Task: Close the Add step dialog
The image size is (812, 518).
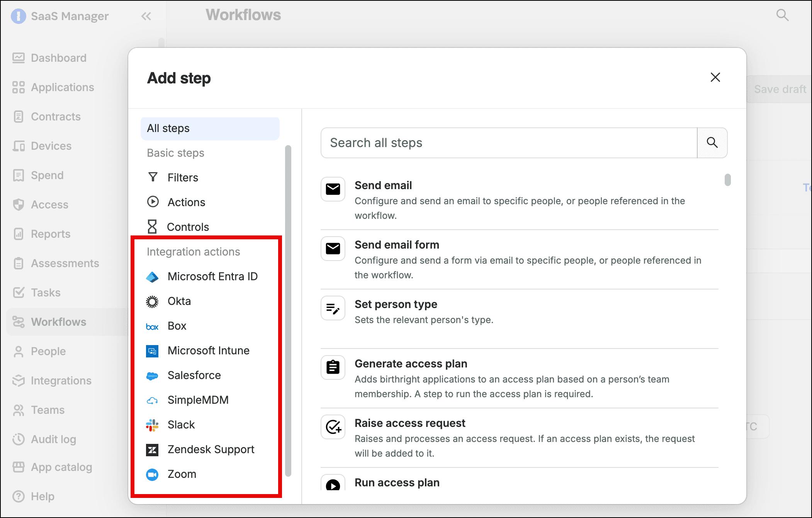Action: click(715, 77)
